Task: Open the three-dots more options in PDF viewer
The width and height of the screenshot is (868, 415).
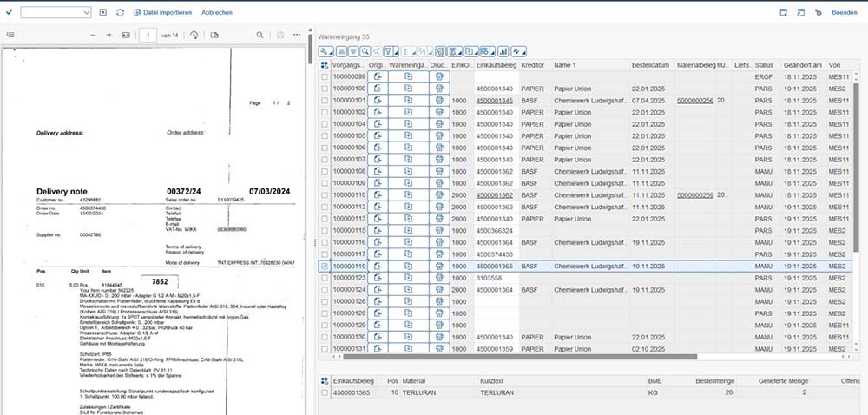Action: pos(298,35)
